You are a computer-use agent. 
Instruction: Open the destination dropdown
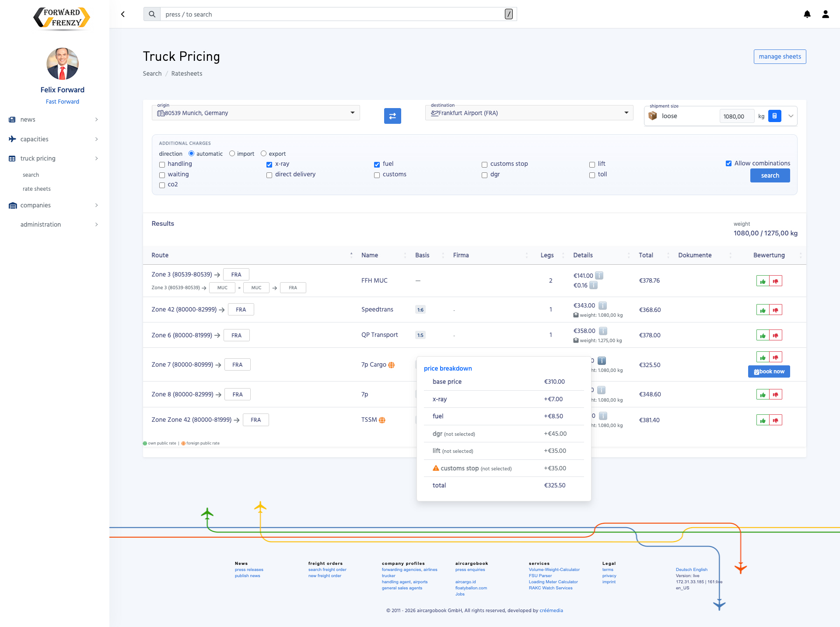tap(626, 113)
